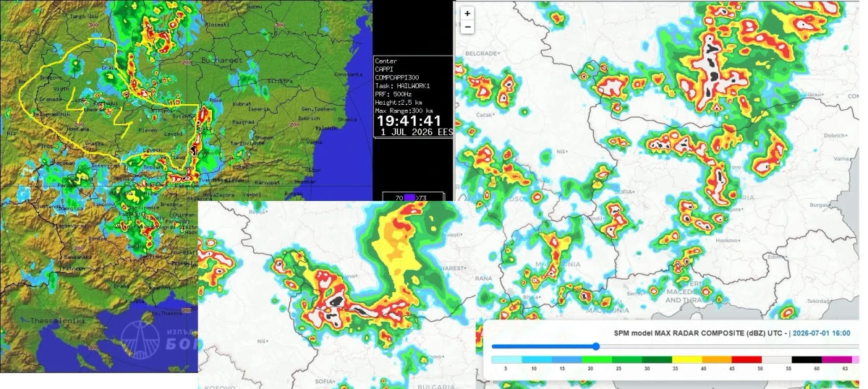Move the radar time slider handle

coord(595,346)
